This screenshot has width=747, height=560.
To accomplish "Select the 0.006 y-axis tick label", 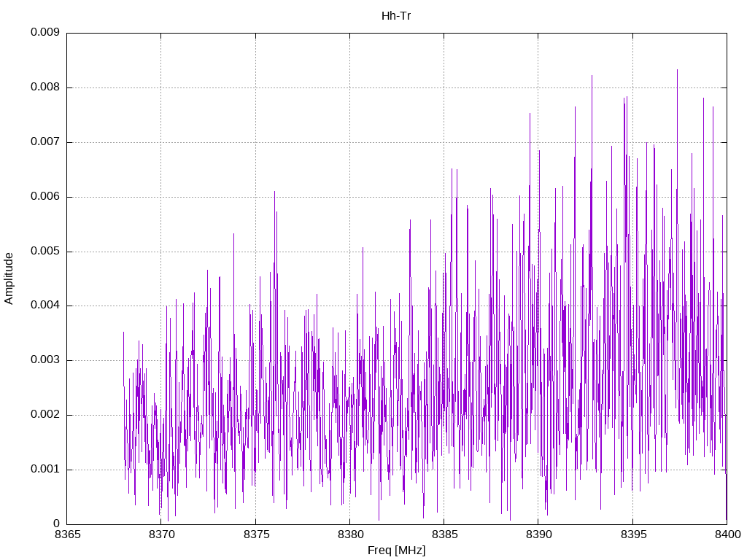I will click(45, 196).
